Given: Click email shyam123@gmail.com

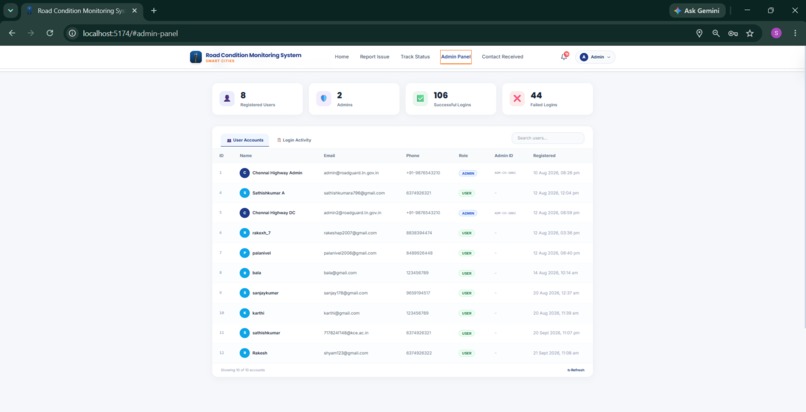Looking at the screenshot, I should pyautogui.click(x=345, y=353).
